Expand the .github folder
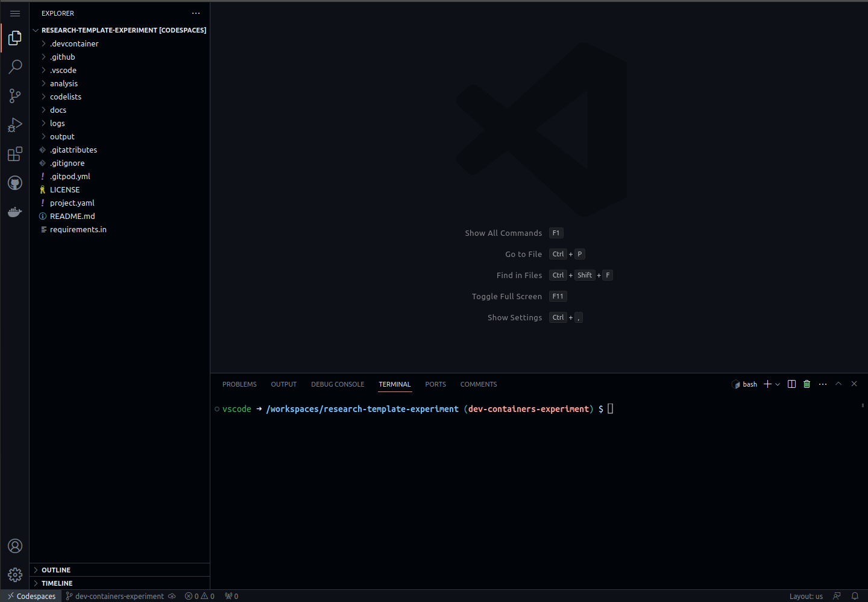868x602 pixels. tap(119, 57)
